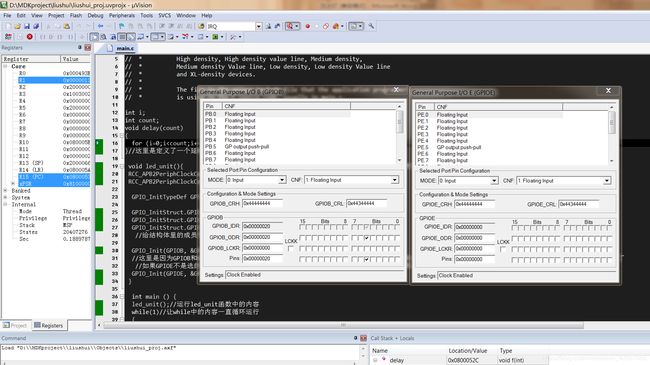The width and height of the screenshot is (650, 365).
Task: Switch to the Project panel tab
Action: pyautogui.click(x=15, y=326)
